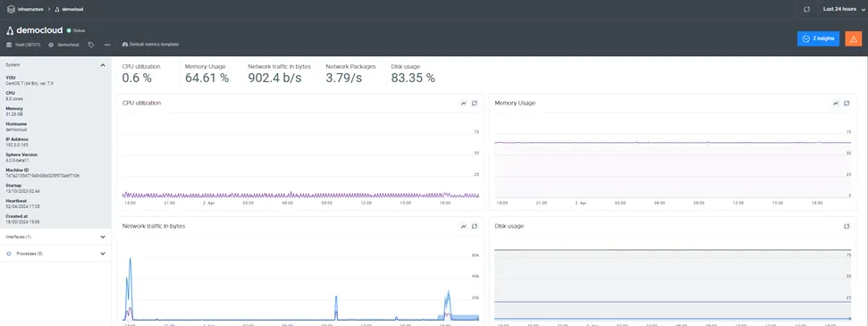Click the large traffic spike in network chart
868x326 pixels.
(x=131, y=288)
